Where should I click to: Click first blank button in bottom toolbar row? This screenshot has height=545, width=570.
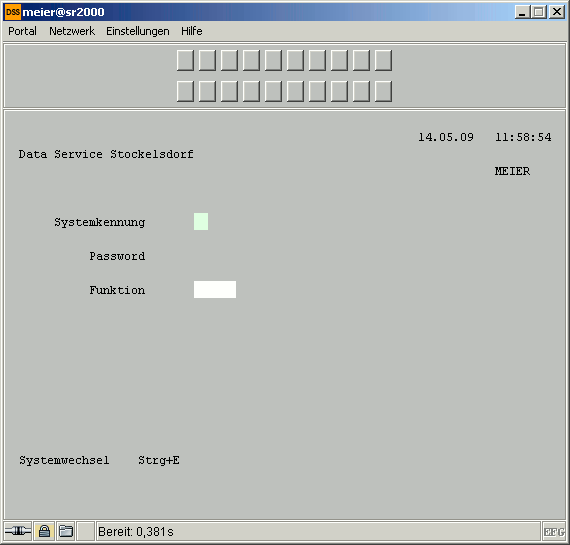pos(185,91)
